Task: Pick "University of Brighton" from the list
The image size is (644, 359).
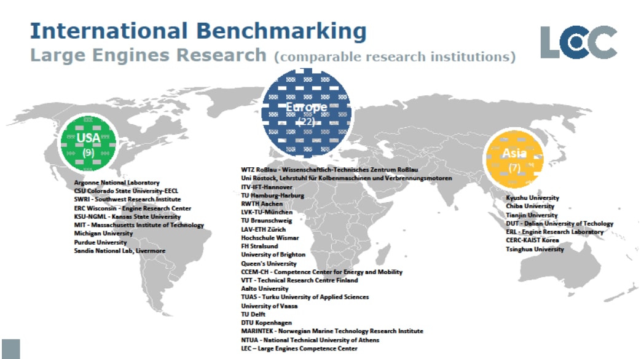Action: [273, 254]
